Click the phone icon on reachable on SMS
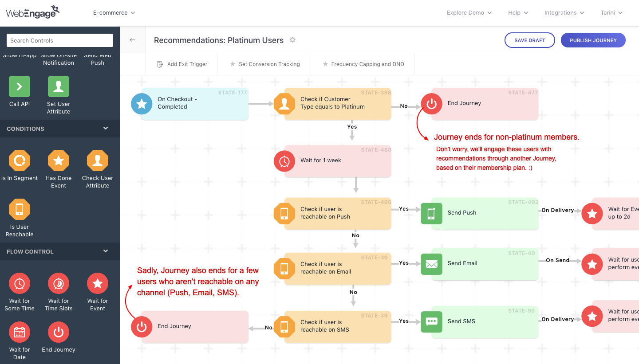This screenshot has width=639, height=364. [284, 327]
